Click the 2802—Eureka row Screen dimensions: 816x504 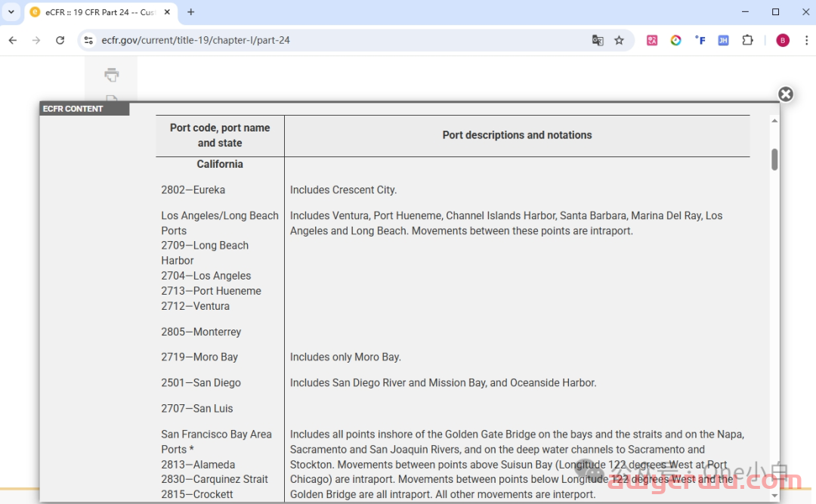[x=193, y=190]
